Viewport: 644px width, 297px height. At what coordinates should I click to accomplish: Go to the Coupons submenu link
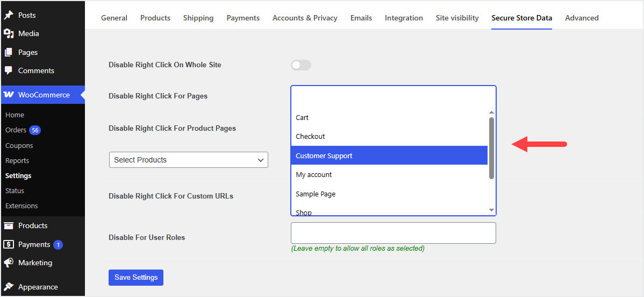click(19, 145)
